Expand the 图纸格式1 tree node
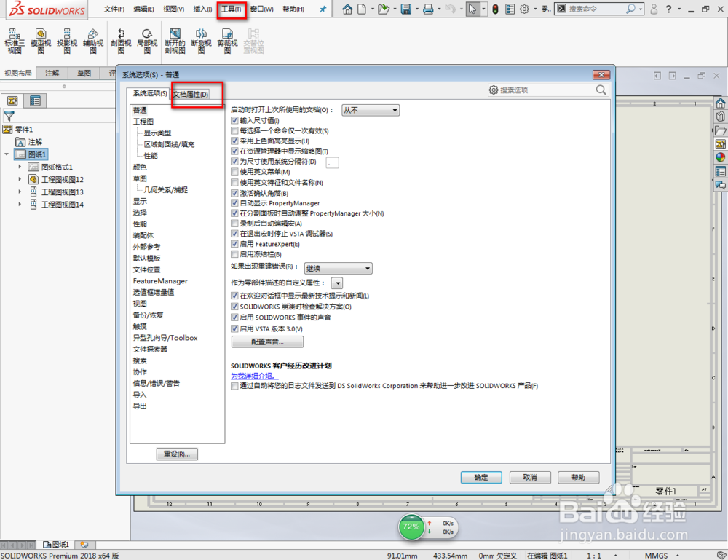Screen dimensions: 728x560 20,167
